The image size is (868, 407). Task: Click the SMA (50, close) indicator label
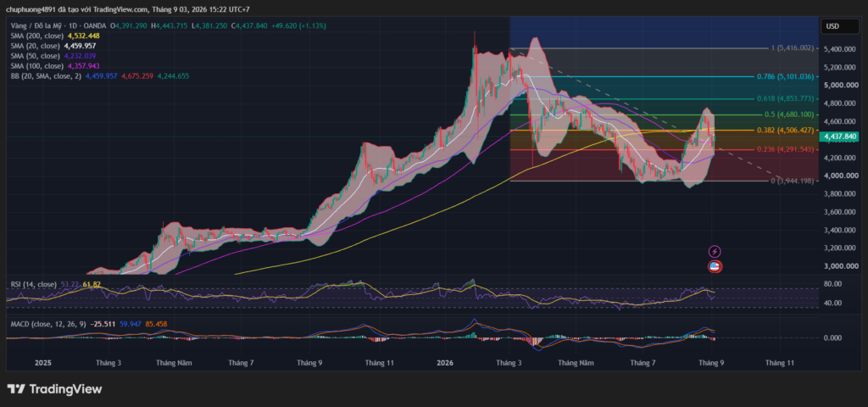tap(34, 56)
